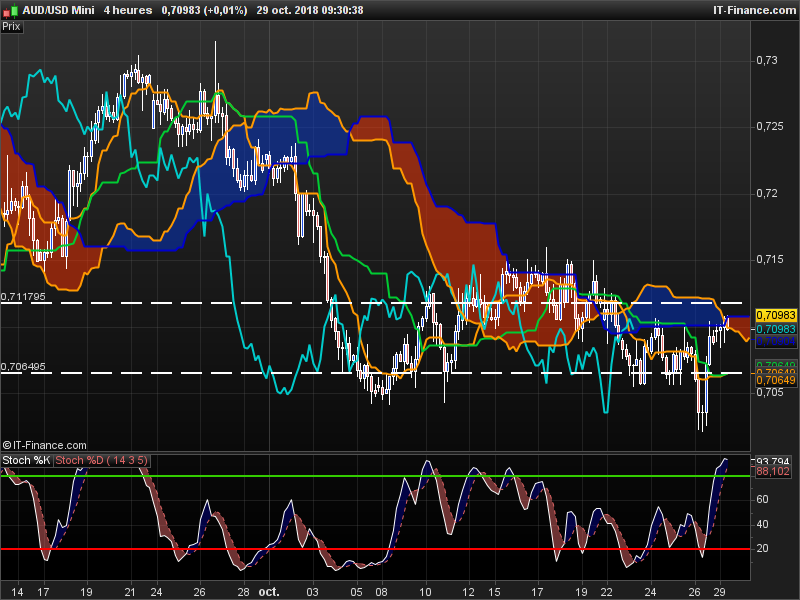Click the 0,725 price axis label

(770, 126)
